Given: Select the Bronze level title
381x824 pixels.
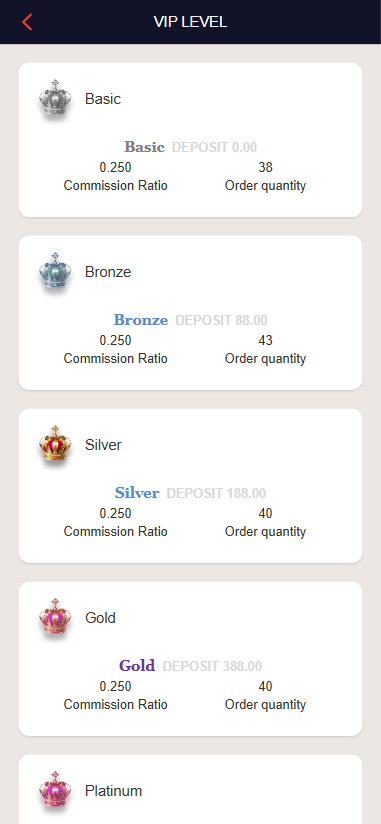Looking at the screenshot, I should pyautogui.click(x=108, y=272).
